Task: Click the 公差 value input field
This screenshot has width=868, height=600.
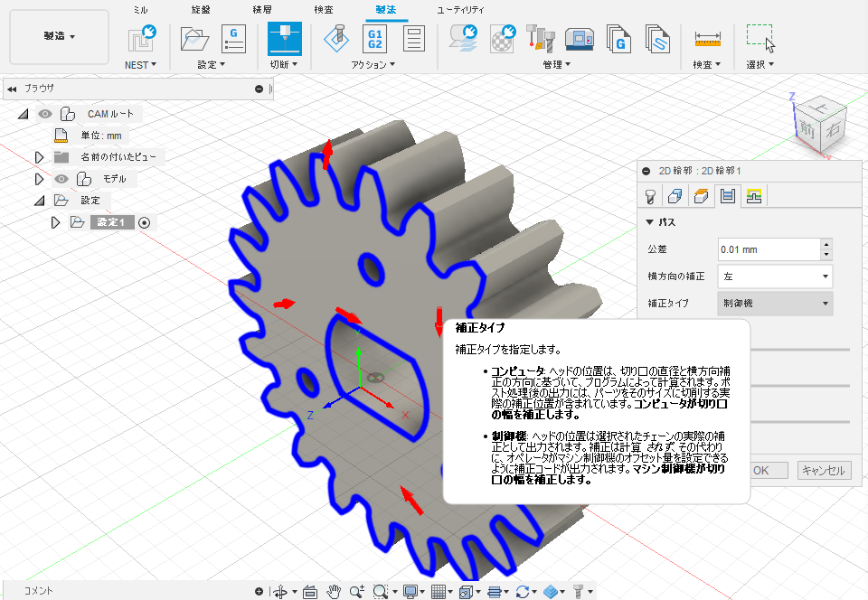Action: click(x=769, y=249)
